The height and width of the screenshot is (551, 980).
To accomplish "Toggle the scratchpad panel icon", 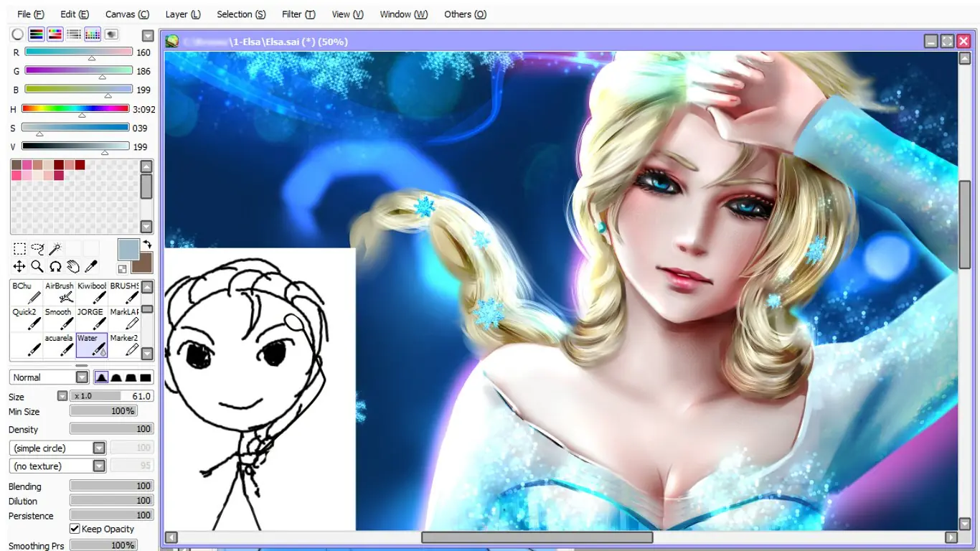I will tap(111, 34).
